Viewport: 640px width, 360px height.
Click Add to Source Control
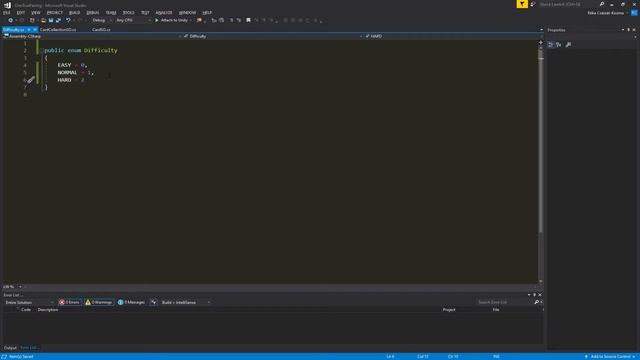click(610, 357)
